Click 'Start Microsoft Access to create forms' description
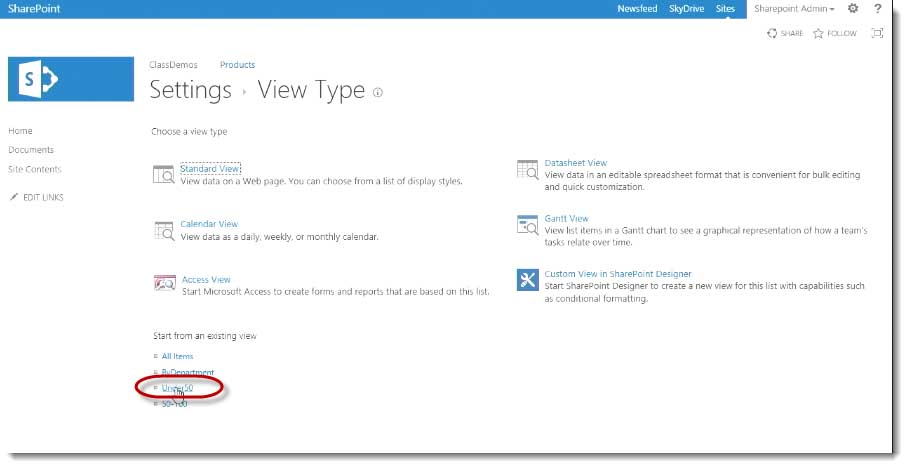Viewport: 908px width, 468px height. point(335,292)
